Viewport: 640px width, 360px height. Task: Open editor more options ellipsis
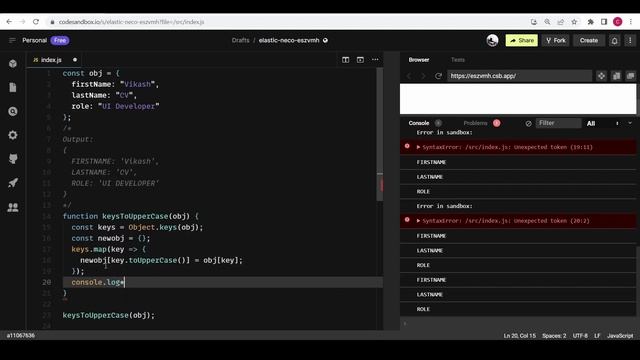(375, 60)
